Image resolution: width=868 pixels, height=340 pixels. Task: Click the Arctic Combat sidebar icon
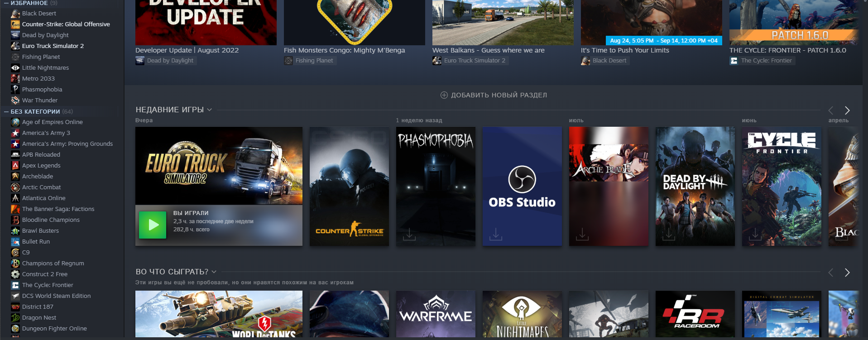(x=15, y=187)
